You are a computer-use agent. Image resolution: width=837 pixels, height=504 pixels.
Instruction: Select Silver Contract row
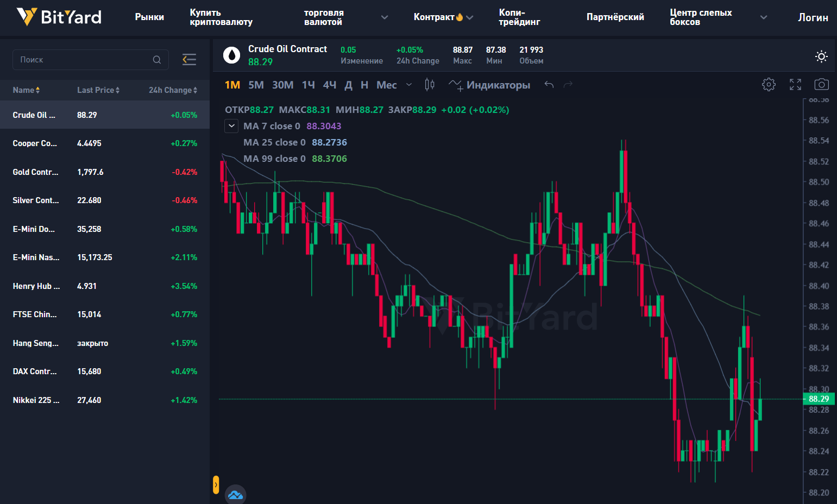click(x=105, y=200)
